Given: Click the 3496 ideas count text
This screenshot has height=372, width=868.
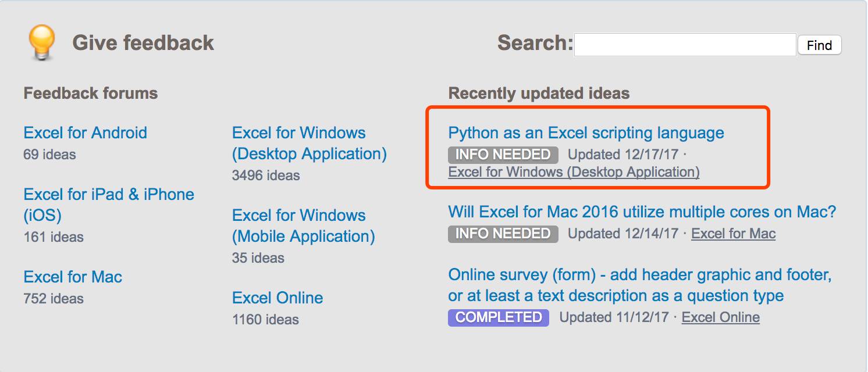Looking at the screenshot, I should [266, 176].
